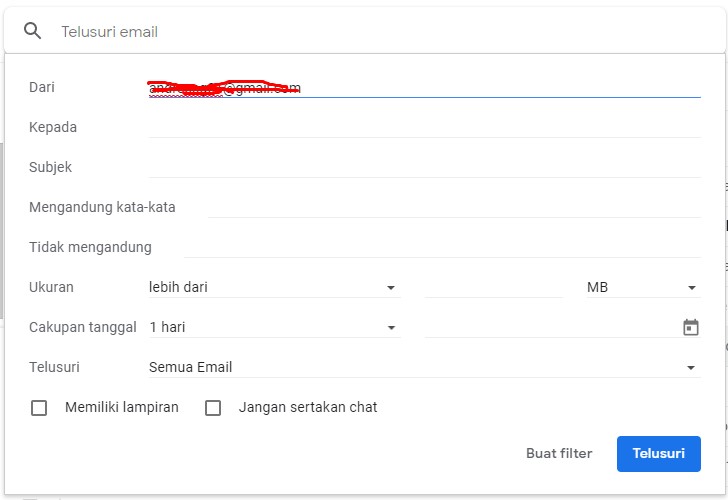Click the Jangan sertakan chat label text
This screenshot has width=728, height=500.
[x=308, y=407]
